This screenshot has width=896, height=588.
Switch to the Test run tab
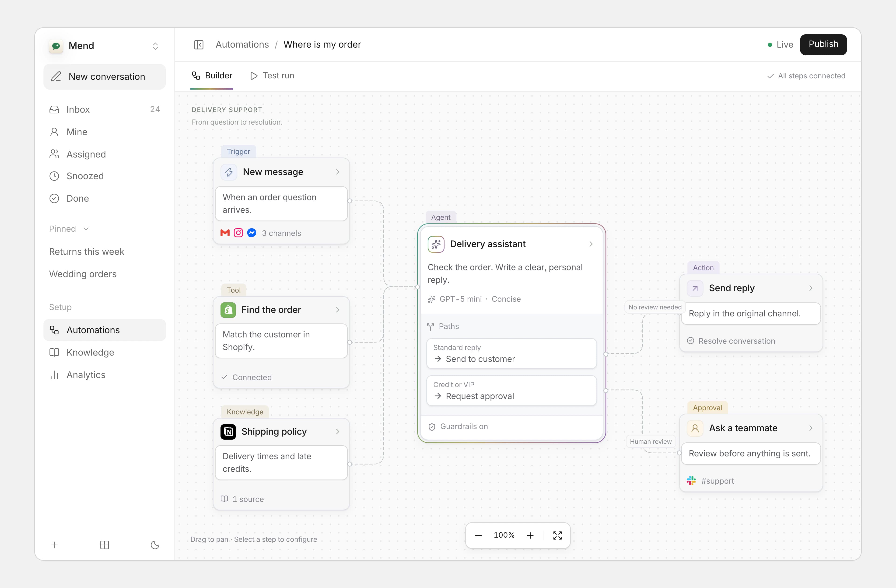click(272, 76)
